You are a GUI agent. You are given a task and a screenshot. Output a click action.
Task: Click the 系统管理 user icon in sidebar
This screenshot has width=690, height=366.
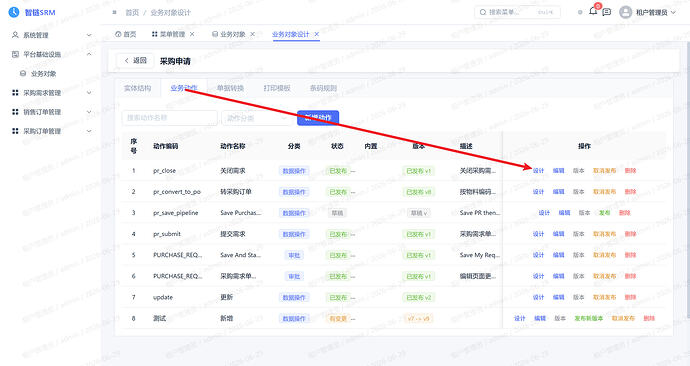(x=15, y=35)
